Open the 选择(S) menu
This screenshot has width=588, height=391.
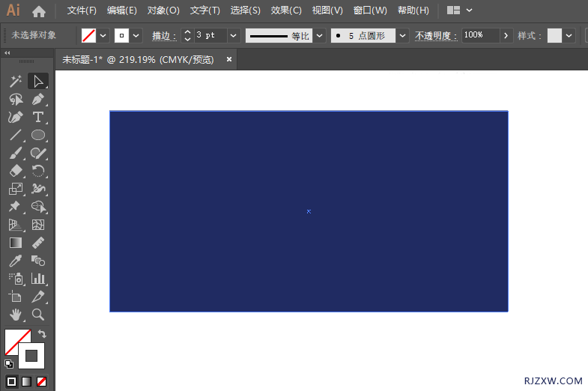(x=245, y=10)
